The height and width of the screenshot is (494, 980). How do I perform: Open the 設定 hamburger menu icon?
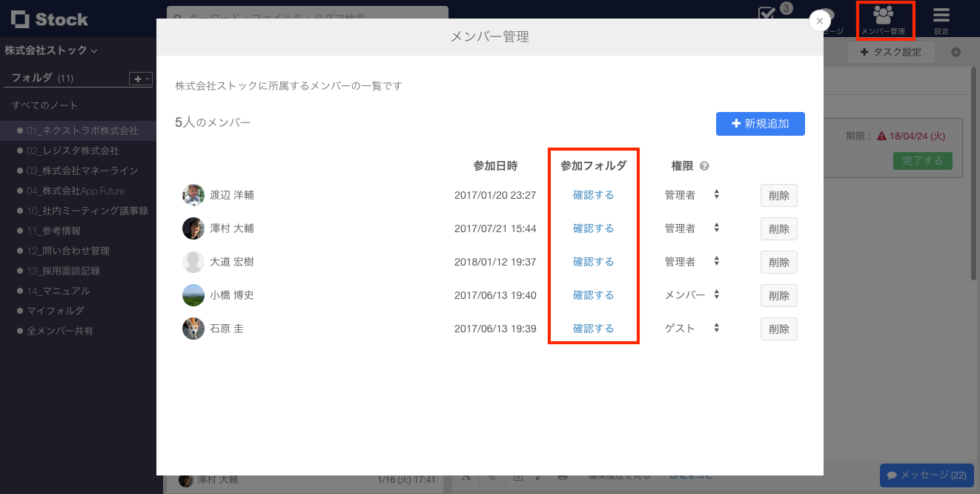pos(940,16)
